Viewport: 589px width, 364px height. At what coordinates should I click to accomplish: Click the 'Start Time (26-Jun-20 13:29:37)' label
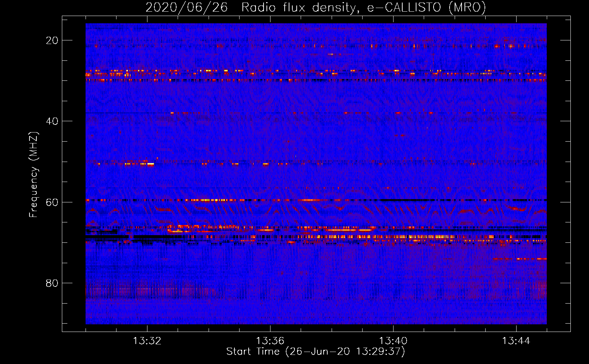click(316, 352)
